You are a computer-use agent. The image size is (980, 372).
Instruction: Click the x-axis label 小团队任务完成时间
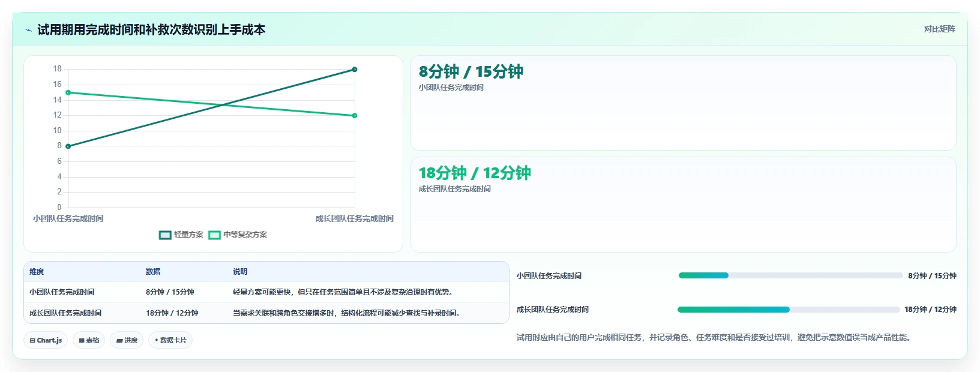tap(68, 219)
